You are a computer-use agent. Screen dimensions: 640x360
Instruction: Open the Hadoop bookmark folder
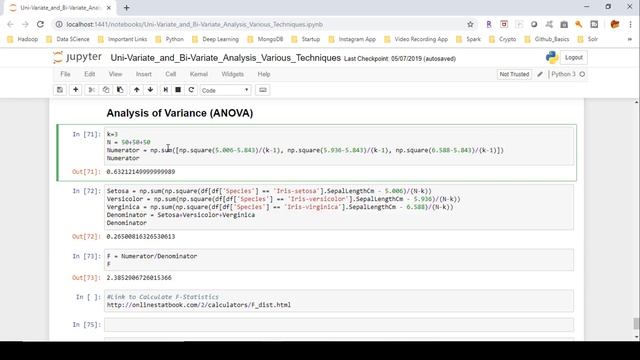[23, 39]
